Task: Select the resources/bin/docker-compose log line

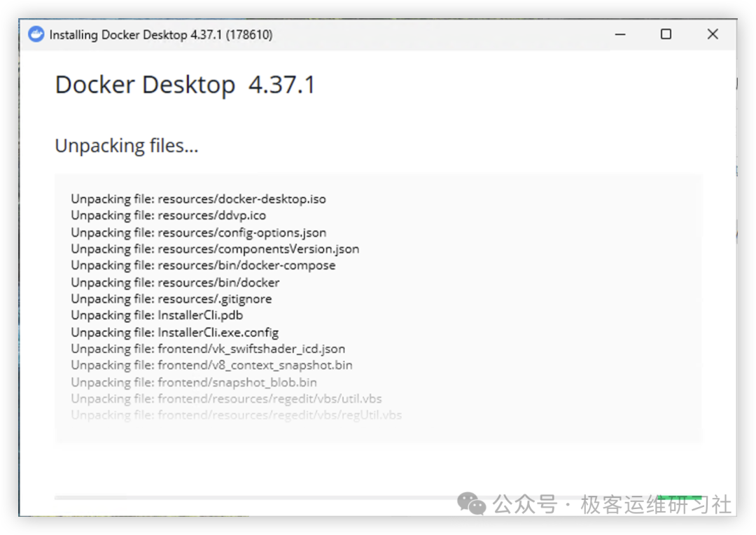Action: click(203, 265)
